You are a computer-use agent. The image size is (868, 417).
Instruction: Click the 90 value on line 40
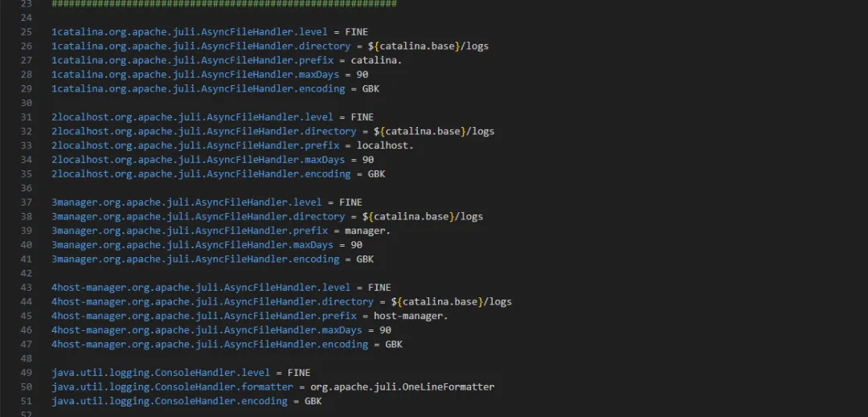click(x=357, y=245)
